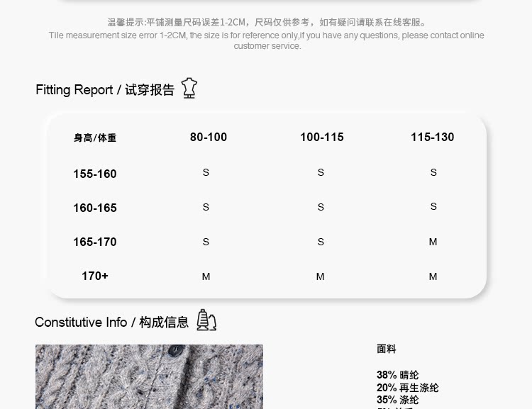Click the mannequin icon beside Fitting Report
Viewport: 532px width, 409px height.
pyautogui.click(x=189, y=89)
